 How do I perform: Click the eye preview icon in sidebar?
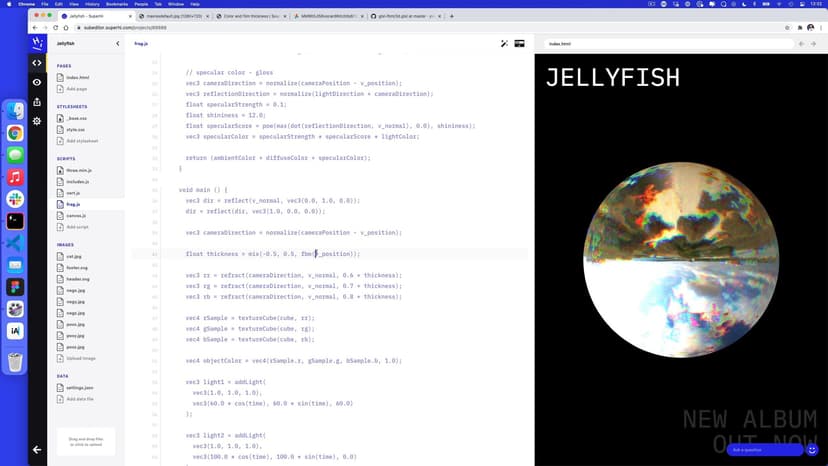coord(37,82)
